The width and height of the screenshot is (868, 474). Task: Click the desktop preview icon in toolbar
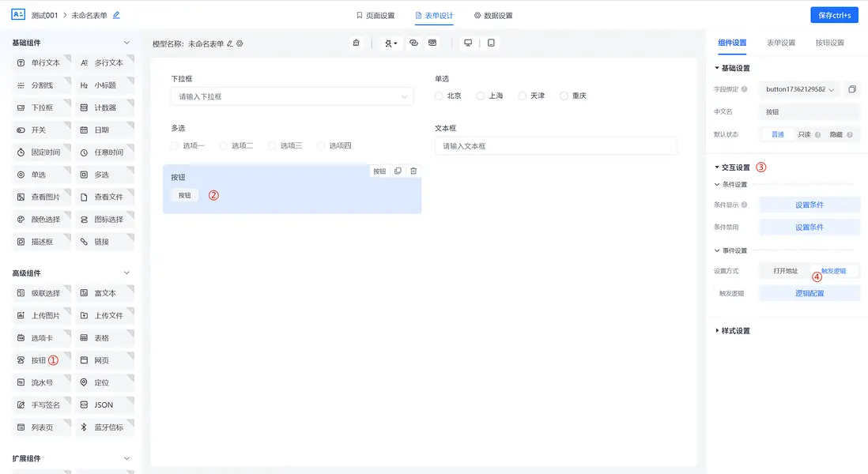coord(468,43)
